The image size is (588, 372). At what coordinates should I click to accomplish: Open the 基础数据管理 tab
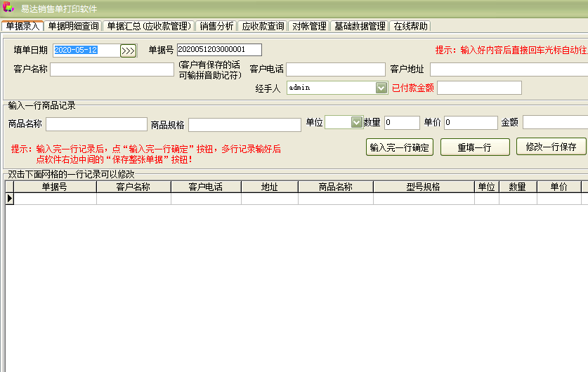[360, 26]
